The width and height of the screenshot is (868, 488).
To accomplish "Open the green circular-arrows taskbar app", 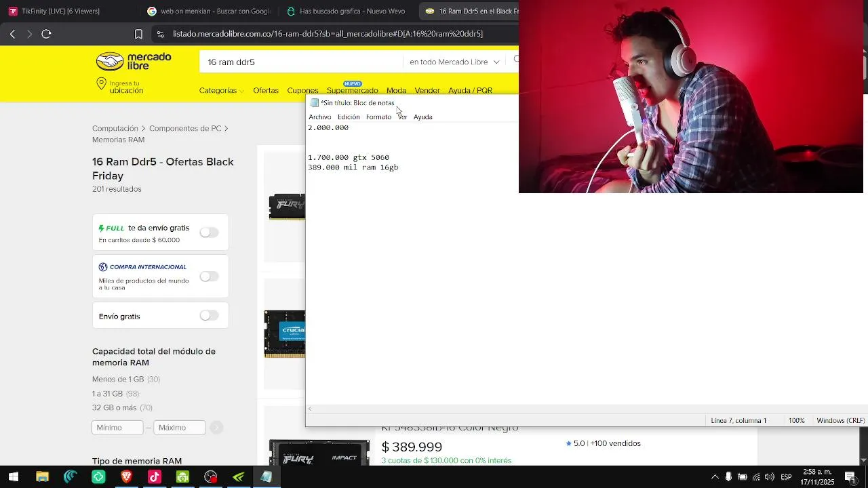I will coord(98,477).
